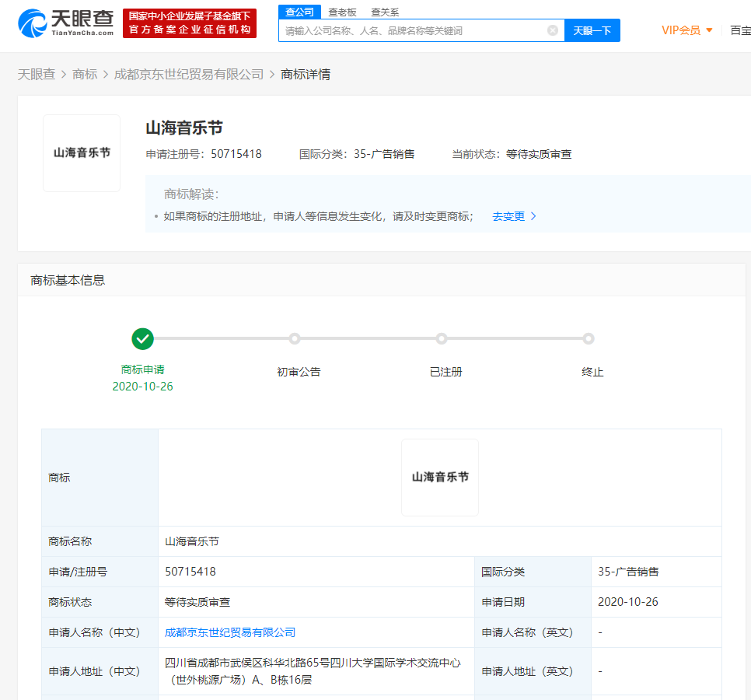Click the 初审公告 progress step circle
The height and width of the screenshot is (700, 751).
click(295, 339)
